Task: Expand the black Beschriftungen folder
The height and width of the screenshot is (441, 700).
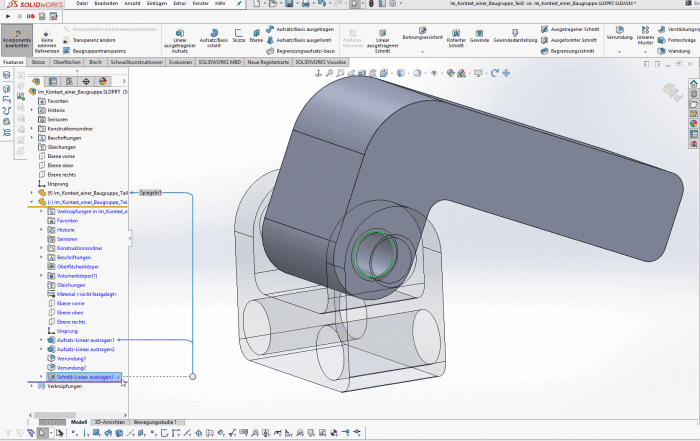Action: 32,138
